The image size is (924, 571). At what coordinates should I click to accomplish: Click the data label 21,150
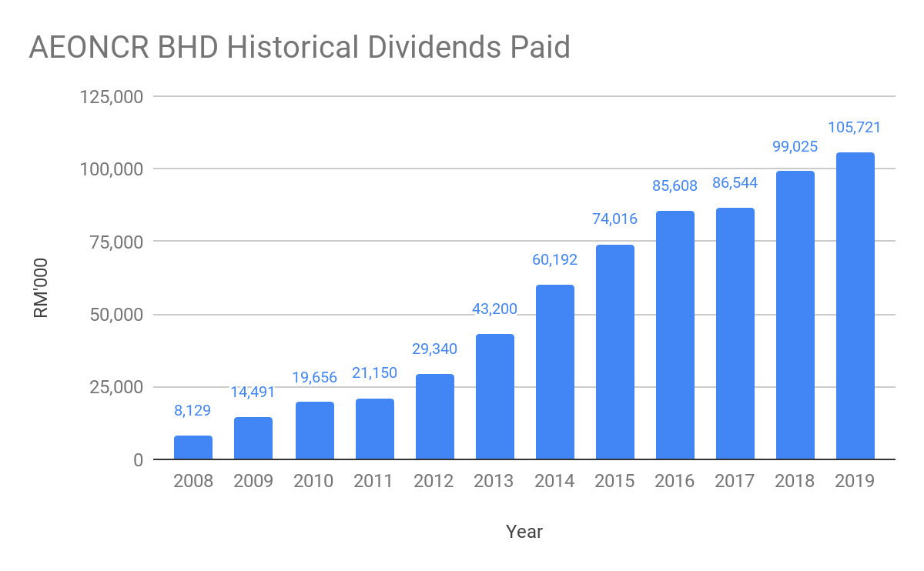(x=373, y=373)
